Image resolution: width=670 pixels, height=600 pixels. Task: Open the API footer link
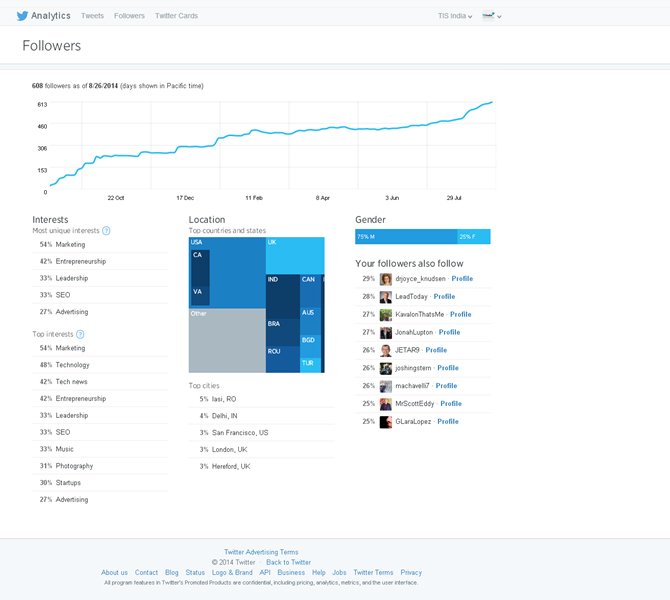[x=265, y=573]
